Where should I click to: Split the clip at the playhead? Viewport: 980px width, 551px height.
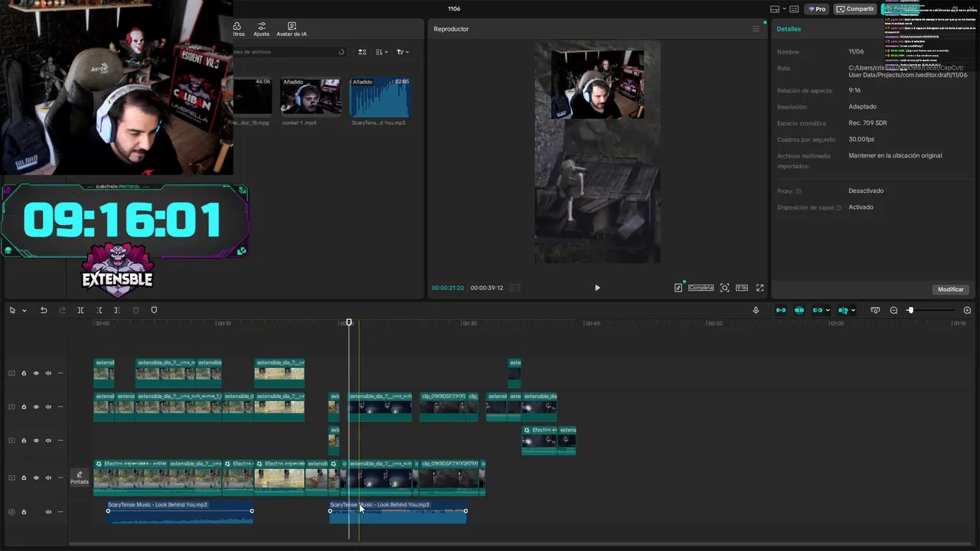(80, 310)
